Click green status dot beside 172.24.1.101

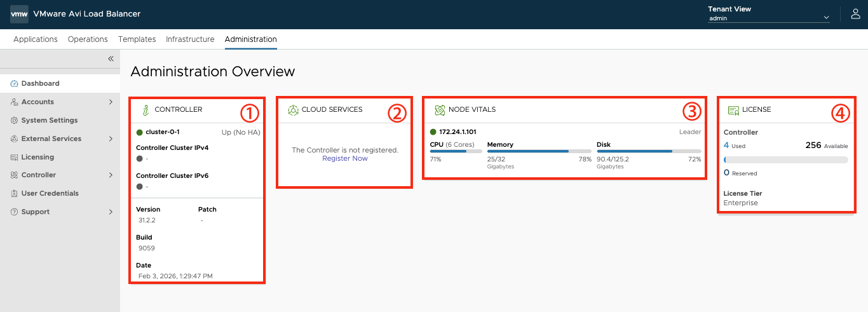(x=433, y=132)
